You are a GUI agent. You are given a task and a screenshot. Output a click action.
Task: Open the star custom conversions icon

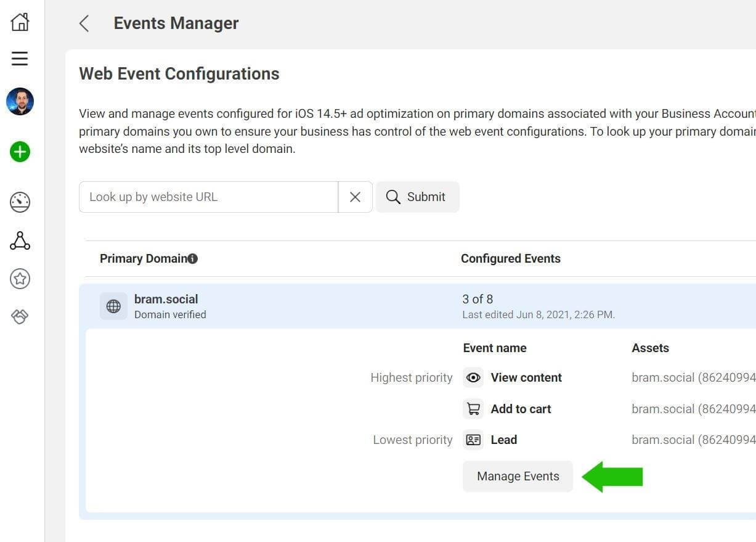[20, 279]
